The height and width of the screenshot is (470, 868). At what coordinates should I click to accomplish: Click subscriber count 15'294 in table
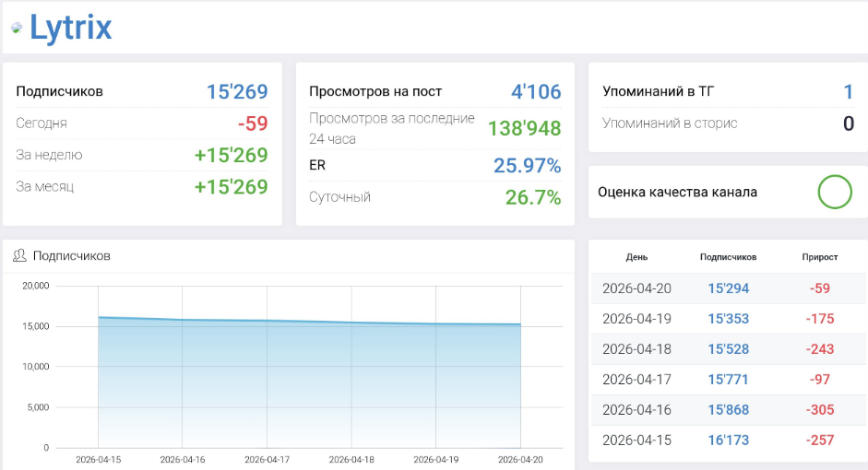pos(729,288)
